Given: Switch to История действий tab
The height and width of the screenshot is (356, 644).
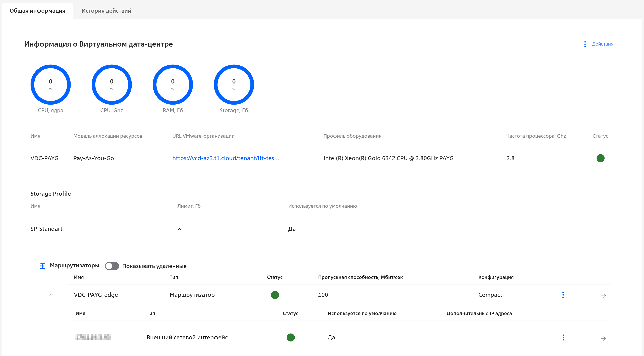Looking at the screenshot, I should pyautogui.click(x=106, y=11).
